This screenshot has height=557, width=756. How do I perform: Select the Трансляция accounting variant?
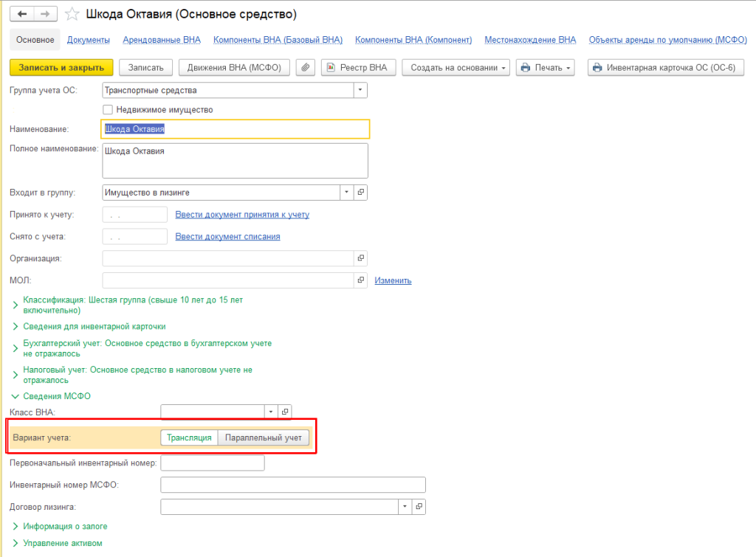[x=189, y=437]
